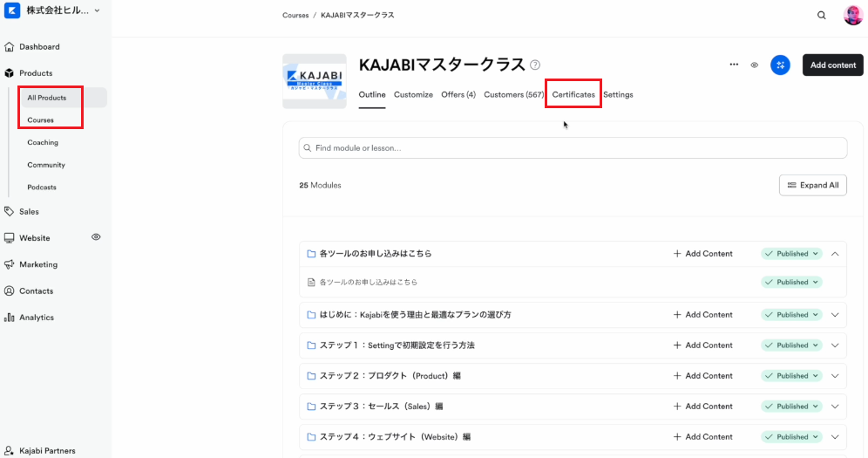Viewport: 868px width, 458px height.
Task: Open Published dropdown for ステップ４ module
Action: pos(791,436)
